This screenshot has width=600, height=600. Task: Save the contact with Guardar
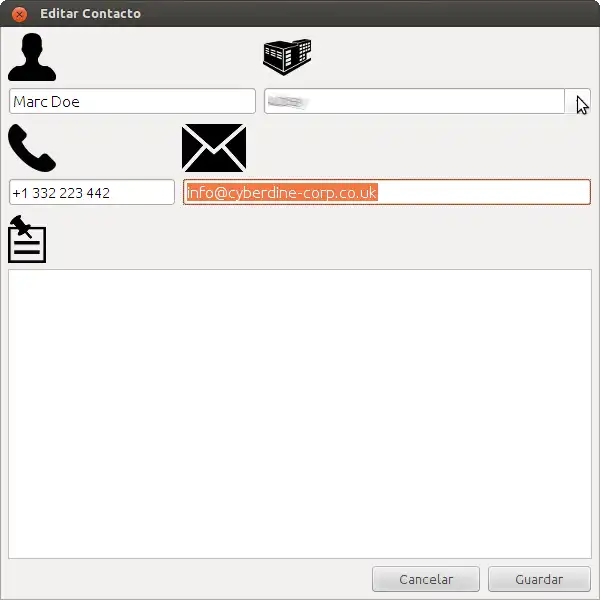click(539, 579)
